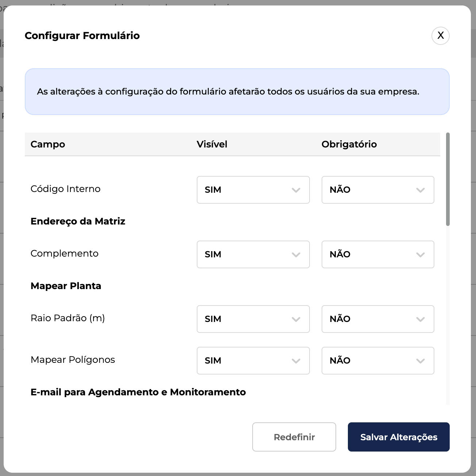This screenshot has width=476, height=476.
Task: Open Visível dropdown for Mapear Polígonos
Action: click(x=253, y=361)
